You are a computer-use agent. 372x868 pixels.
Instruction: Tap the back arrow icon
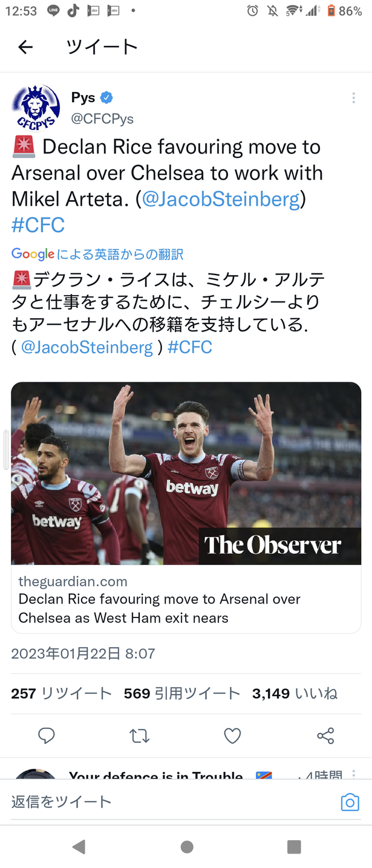[x=25, y=47]
